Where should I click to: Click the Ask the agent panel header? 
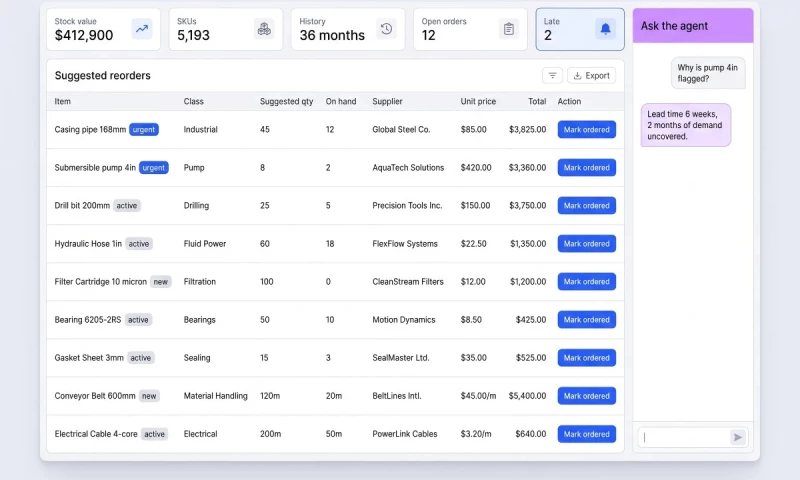pyautogui.click(x=693, y=26)
